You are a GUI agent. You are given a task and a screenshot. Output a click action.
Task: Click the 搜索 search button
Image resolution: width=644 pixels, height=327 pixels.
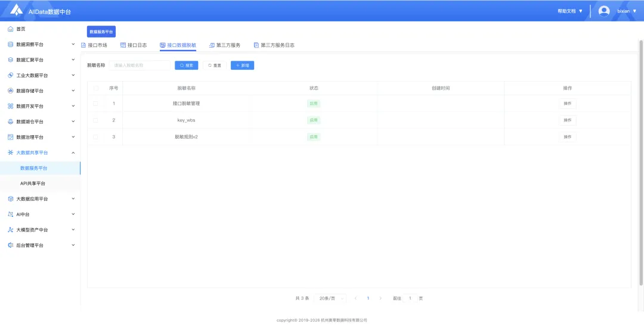pos(187,66)
